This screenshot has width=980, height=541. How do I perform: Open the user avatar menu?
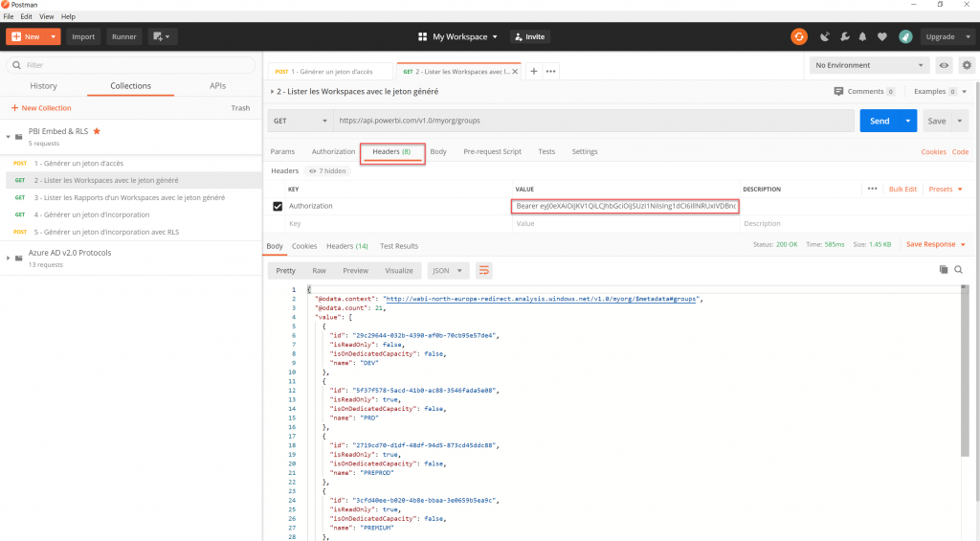point(905,37)
